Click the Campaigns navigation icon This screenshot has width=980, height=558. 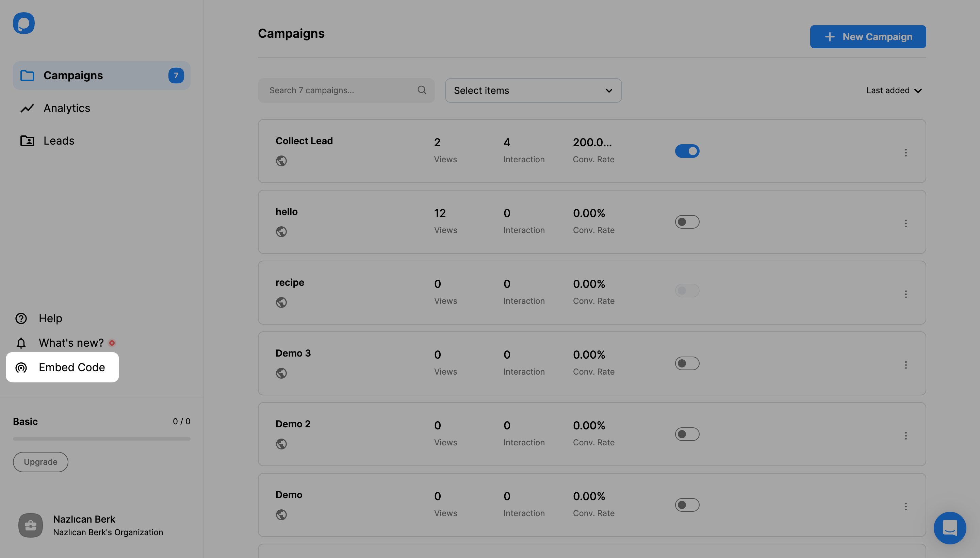pyautogui.click(x=27, y=76)
